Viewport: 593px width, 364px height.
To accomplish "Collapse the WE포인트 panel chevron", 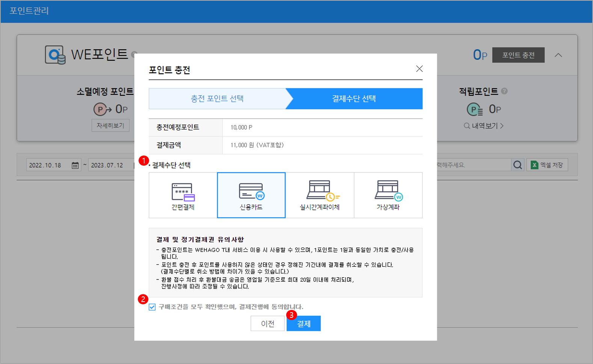I will 558,55.
